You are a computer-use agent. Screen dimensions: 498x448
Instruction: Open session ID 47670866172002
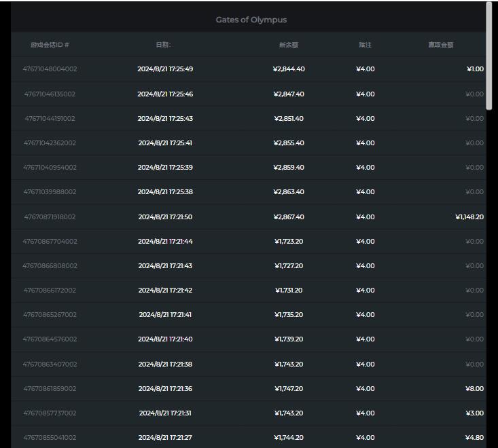[x=50, y=291]
